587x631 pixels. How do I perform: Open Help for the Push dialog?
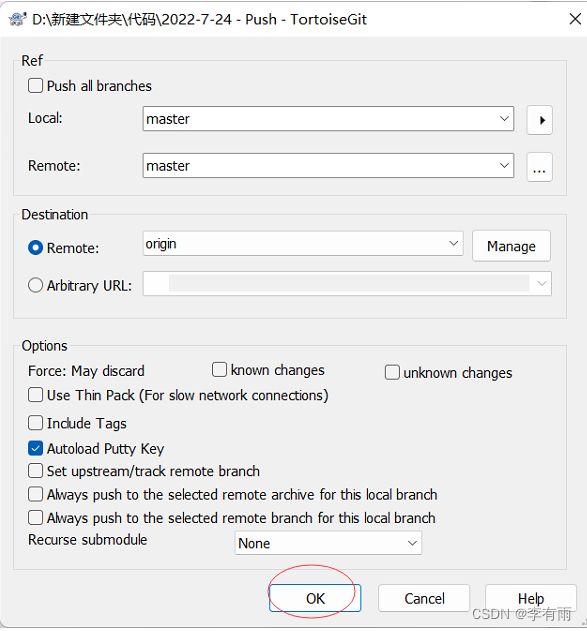tap(531, 598)
